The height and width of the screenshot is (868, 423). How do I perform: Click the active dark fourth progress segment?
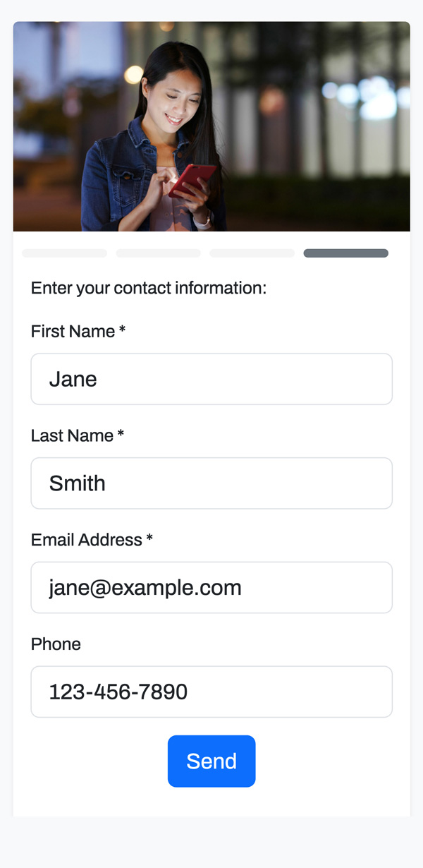click(x=345, y=253)
